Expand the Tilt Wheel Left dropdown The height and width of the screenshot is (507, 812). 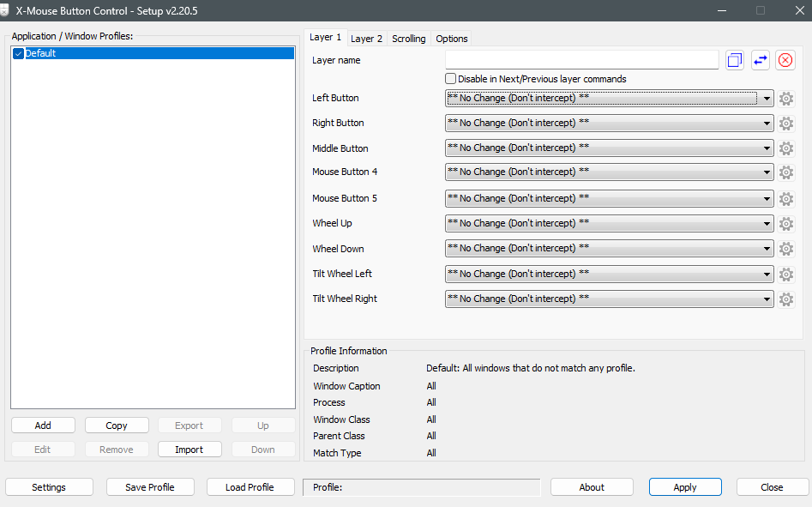point(609,274)
